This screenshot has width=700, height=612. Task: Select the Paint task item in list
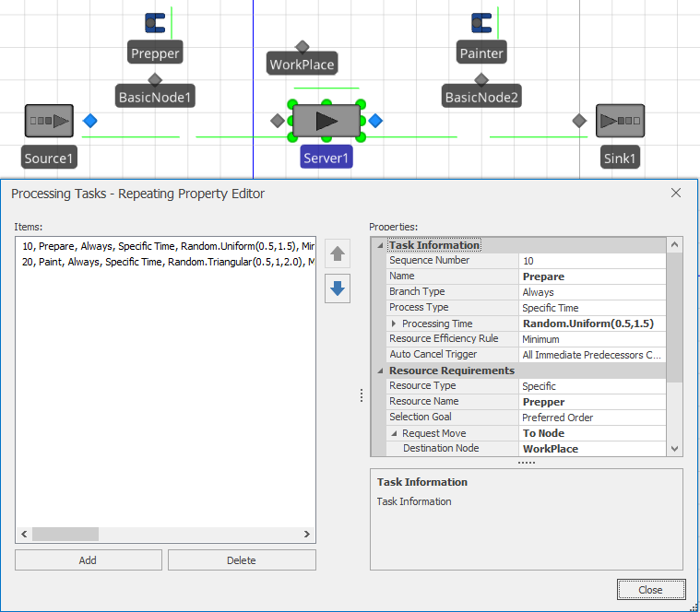point(166,262)
